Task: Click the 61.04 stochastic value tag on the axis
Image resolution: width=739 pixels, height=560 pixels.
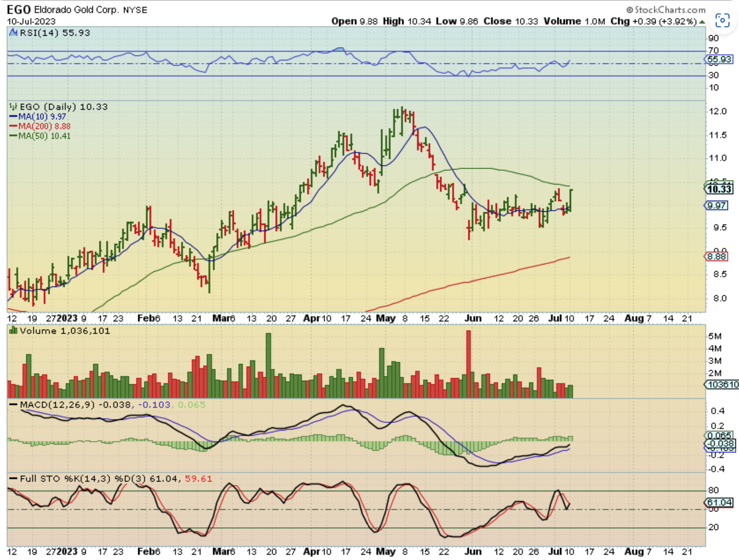Action: (x=719, y=502)
